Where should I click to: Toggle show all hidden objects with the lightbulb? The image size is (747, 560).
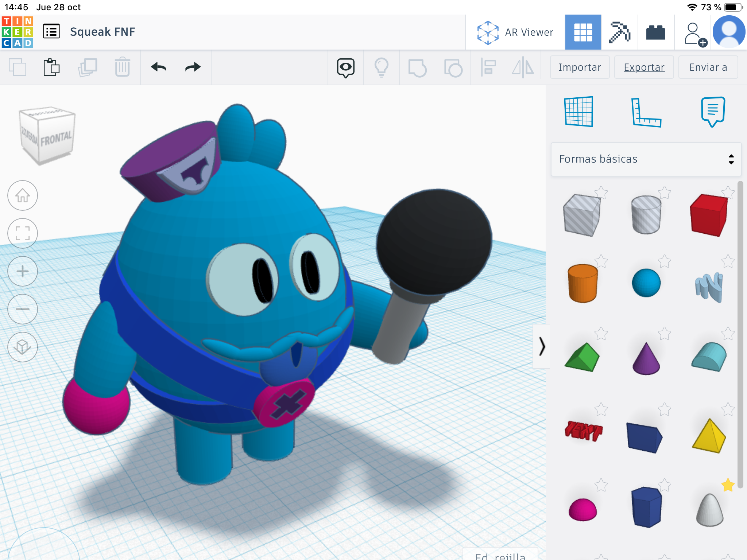[x=381, y=67]
